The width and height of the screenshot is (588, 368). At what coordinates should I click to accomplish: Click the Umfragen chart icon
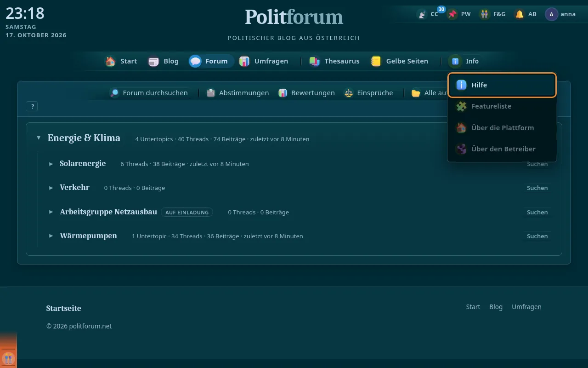(244, 61)
